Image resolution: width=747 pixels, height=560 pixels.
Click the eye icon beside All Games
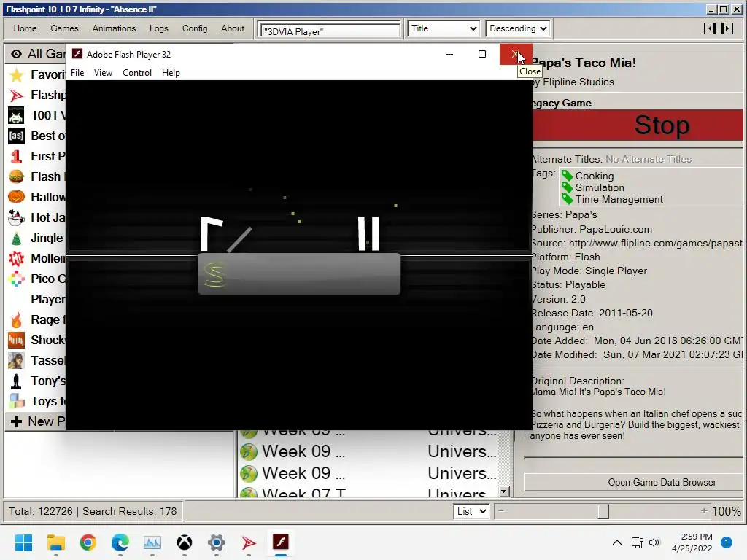point(16,54)
